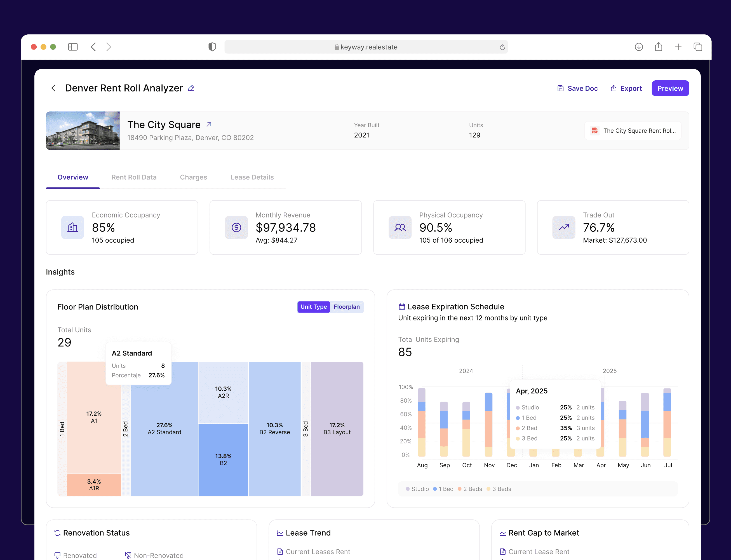731x560 pixels.
Task: Open the privacy shield icon
Action: [212, 47]
